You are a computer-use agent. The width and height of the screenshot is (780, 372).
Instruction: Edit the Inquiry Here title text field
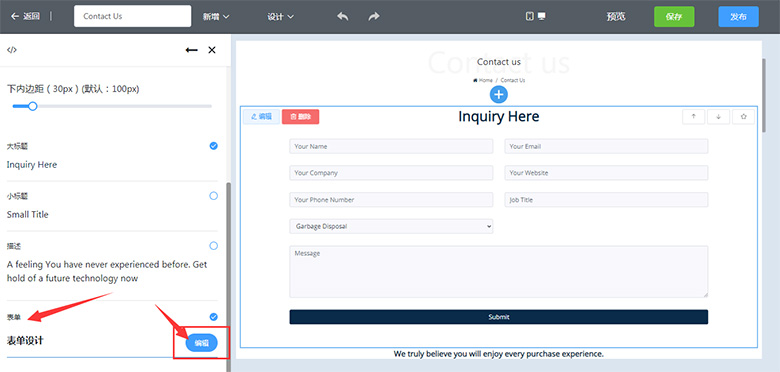pyautogui.click(x=32, y=165)
